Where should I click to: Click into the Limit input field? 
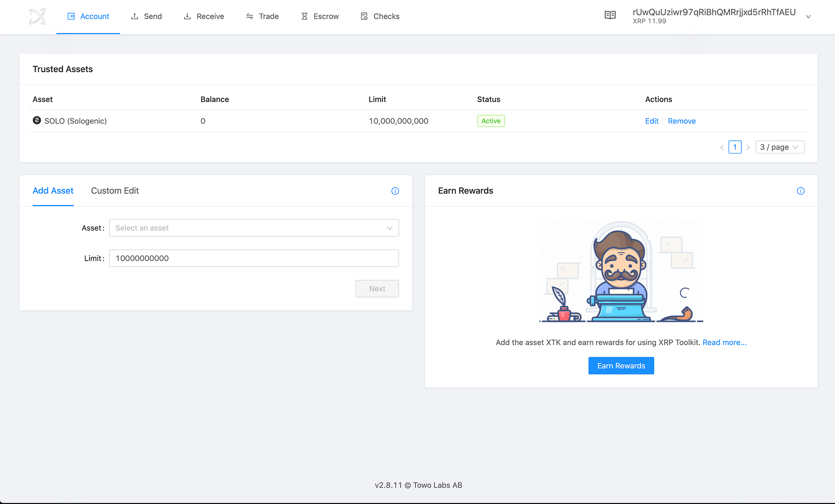(x=254, y=258)
